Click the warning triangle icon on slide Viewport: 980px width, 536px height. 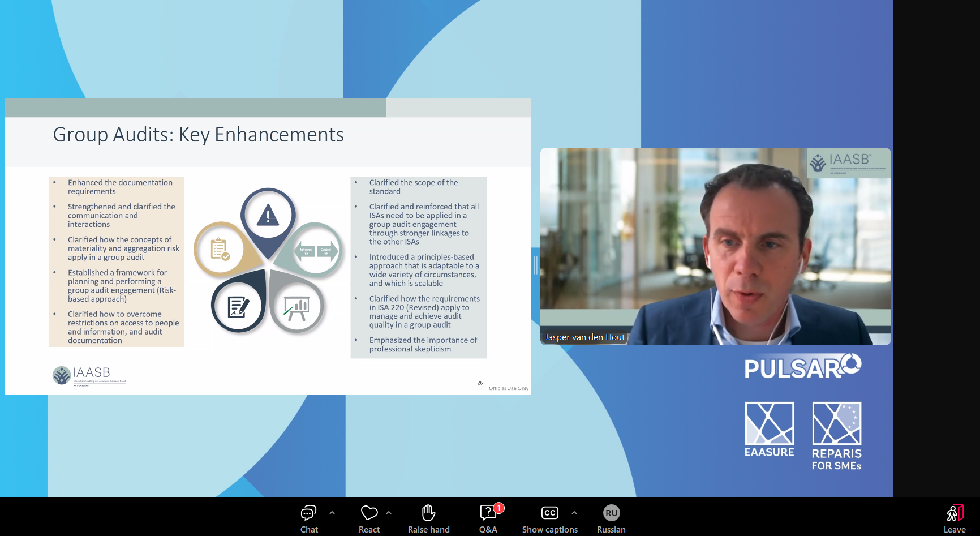tap(268, 216)
